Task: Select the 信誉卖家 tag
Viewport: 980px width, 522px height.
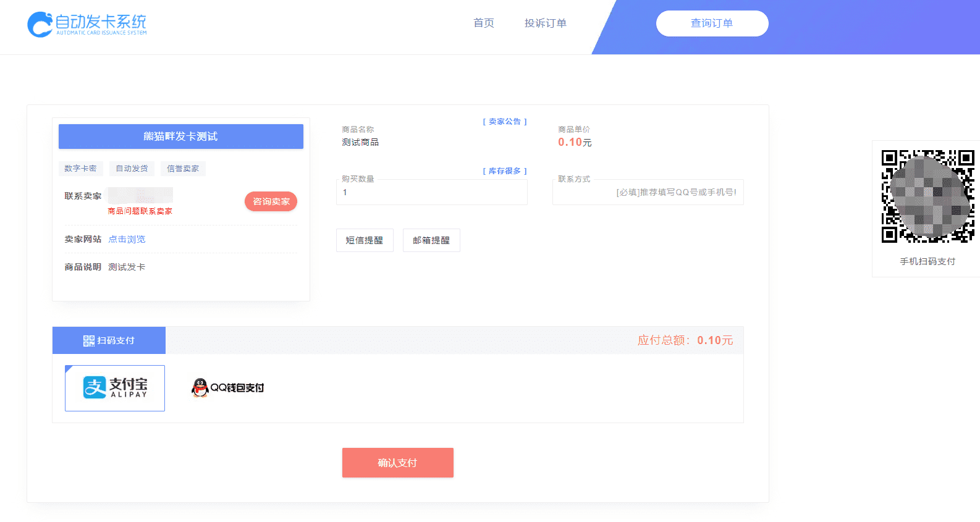Action: (x=183, y=169)
